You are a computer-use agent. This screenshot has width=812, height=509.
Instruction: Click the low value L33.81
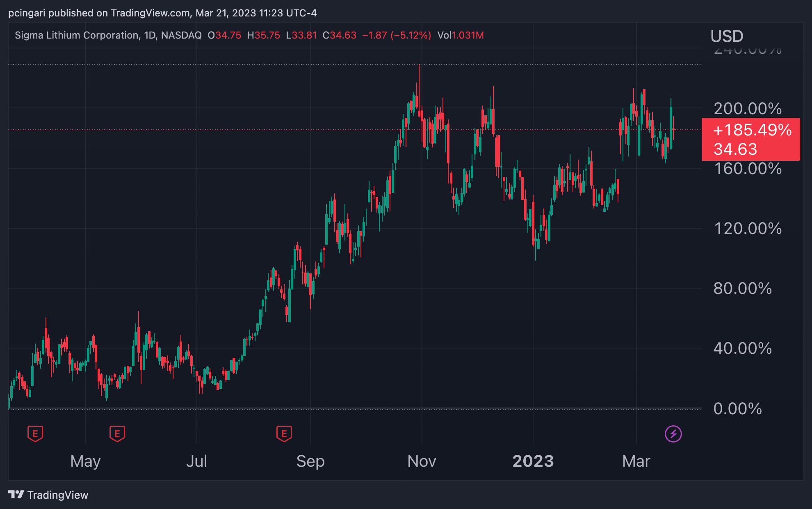(x=301, y=35)
